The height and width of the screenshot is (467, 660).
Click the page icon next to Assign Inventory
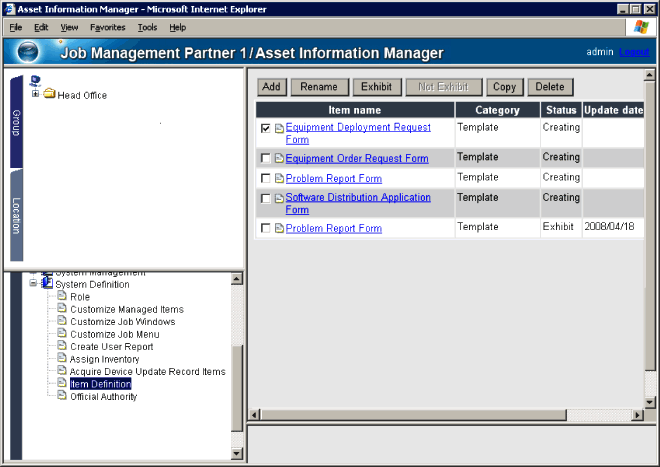(x=62, y=358)
